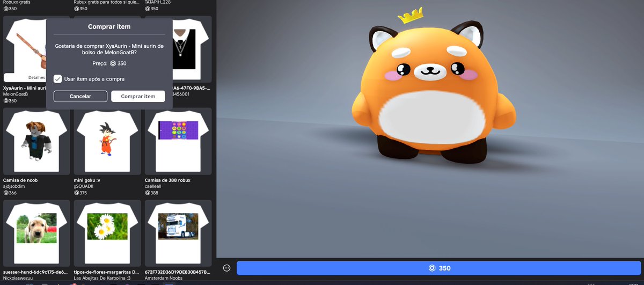The height and width of the screenshot is (285, 644).
Task: Click the '672F732D36D19DE830B457B...' item title
Action: pos(178,272)
